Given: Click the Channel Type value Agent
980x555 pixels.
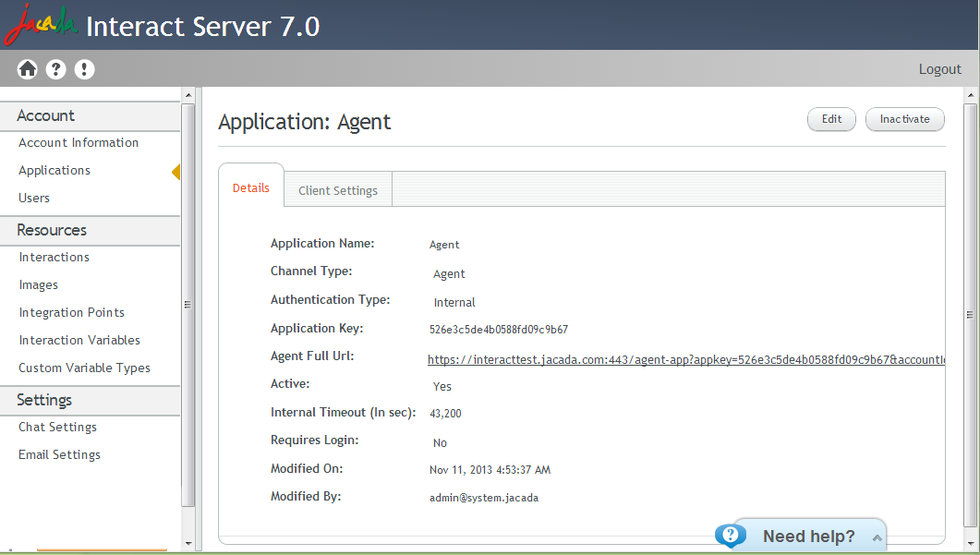Looking at the screenshot, I should [450, 273].
